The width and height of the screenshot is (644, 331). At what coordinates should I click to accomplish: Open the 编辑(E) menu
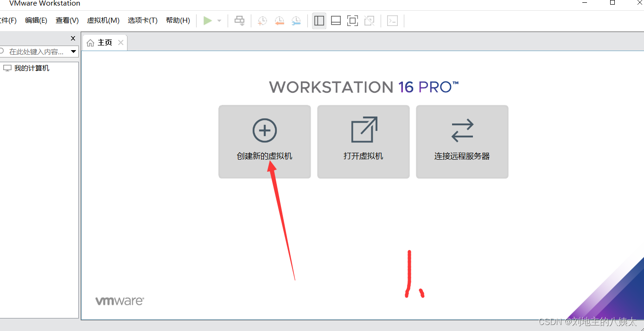(36, 20)
